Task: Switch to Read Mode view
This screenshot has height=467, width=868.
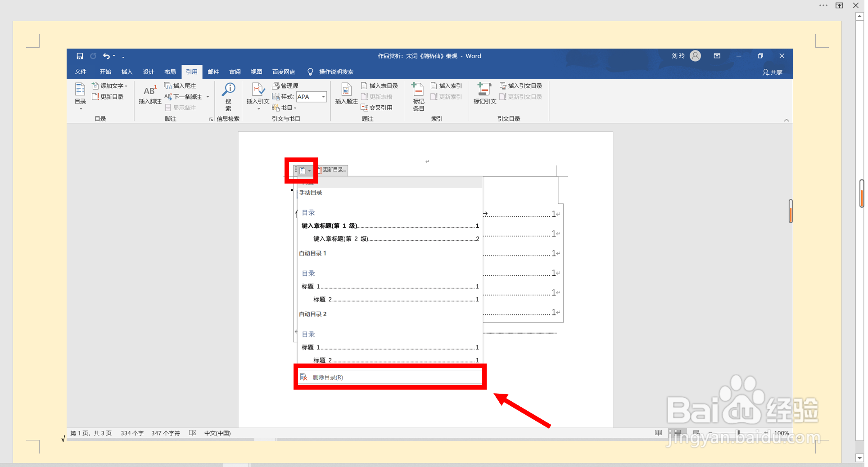Action: click(x=658, y=433)
